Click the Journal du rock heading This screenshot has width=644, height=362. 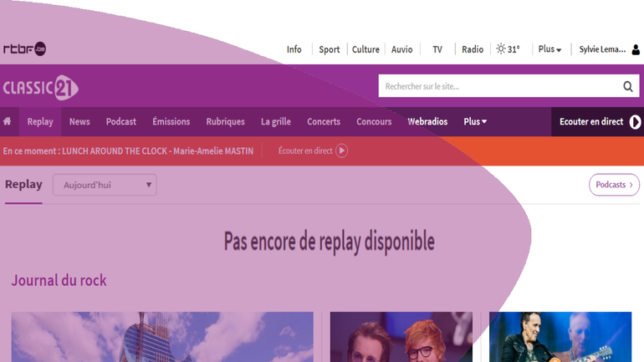pyautogui.click(x=59, y=280)
